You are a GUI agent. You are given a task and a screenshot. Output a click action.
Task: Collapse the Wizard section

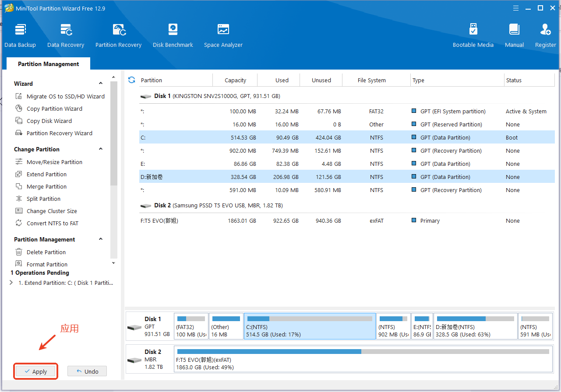[101, 84]
